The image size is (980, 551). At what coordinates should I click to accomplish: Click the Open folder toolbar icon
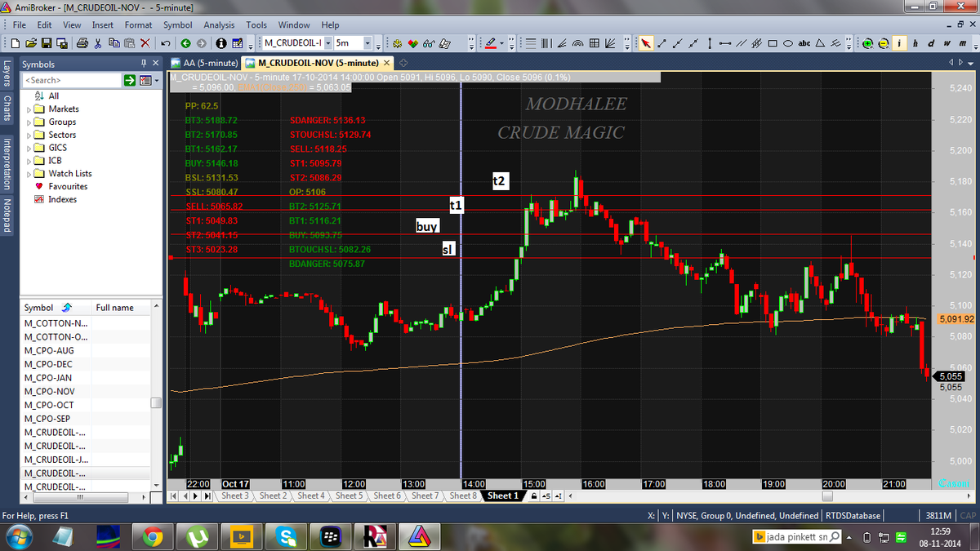tap(30, 43)
